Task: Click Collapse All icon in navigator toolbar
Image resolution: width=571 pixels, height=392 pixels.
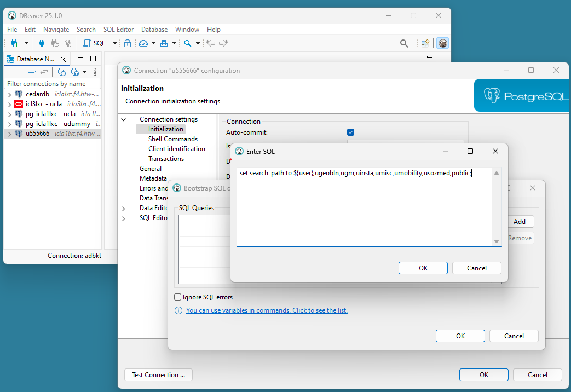Action: (32, 72)
